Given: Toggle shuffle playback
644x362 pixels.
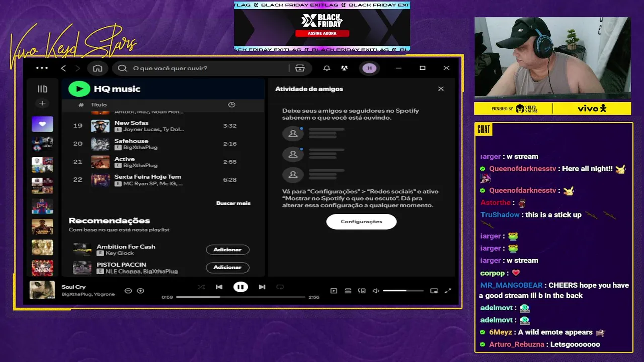Looking at the screenshot, I should (201, 287).
